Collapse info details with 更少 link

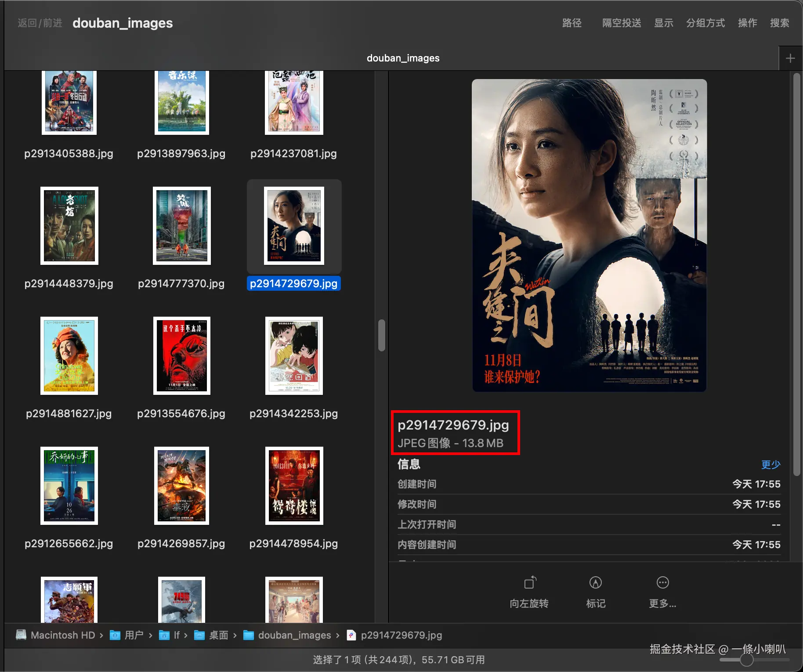click(771, 464)
